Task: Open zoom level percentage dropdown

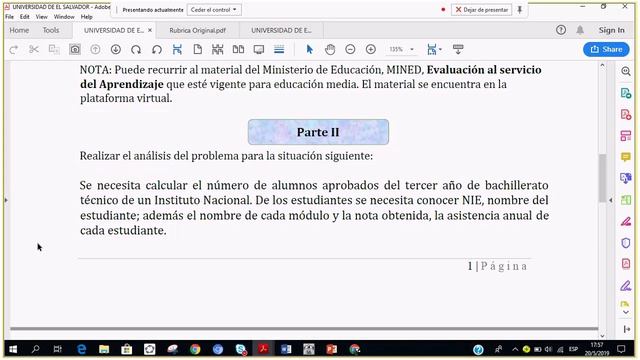Action: coord(412,49)
